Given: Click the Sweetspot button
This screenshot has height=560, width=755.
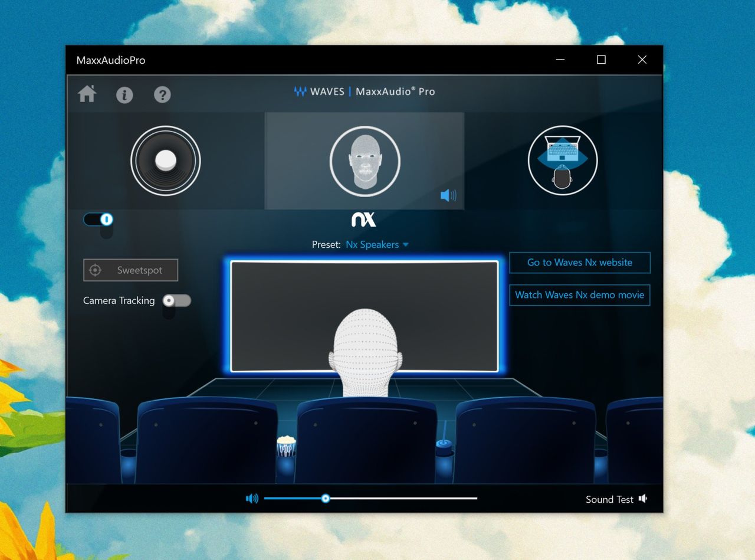Looking at the screenshot, I should tap(130, 270).
